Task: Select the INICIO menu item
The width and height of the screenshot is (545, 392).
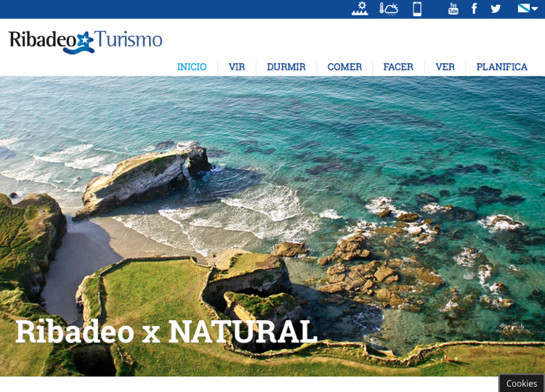Action: (x=192, y=67)
